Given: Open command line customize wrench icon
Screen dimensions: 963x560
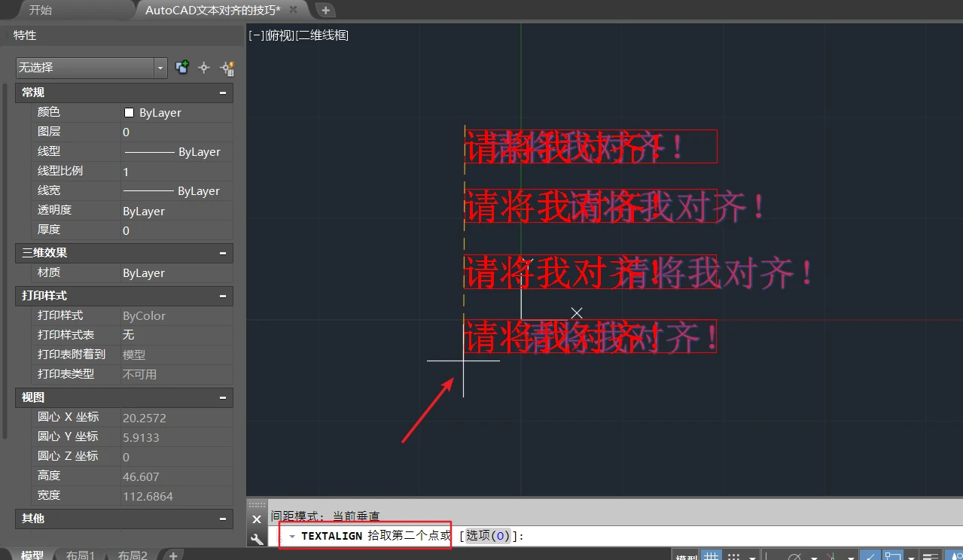Looking at the screenshot, I should pyautogui.click(x=257, y=538).
